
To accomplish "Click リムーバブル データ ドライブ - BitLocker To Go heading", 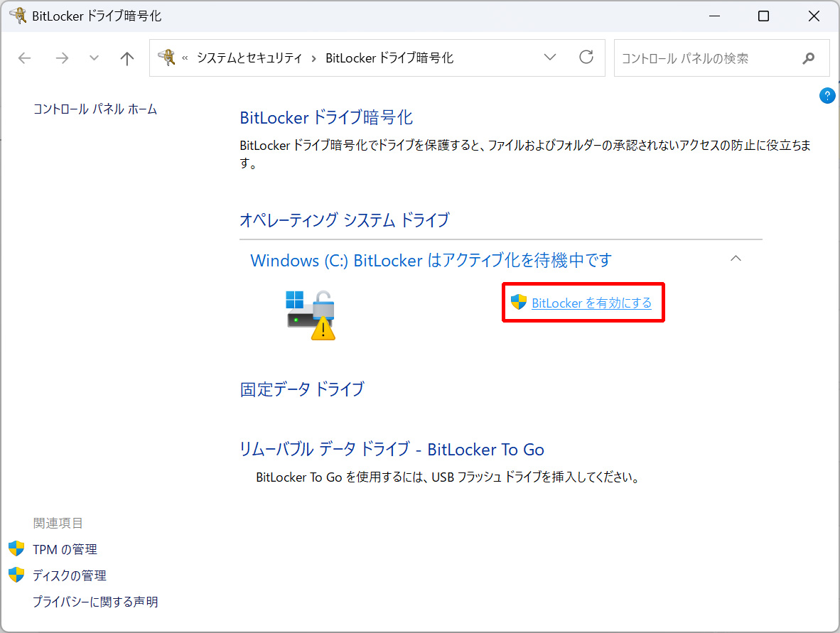I will click(x=392, y=449).
